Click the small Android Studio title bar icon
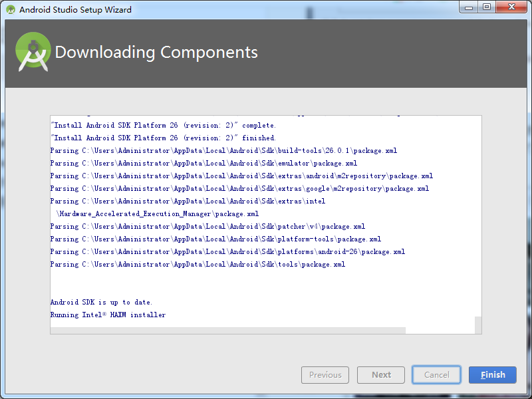The height and width of the screenshot is (399, 532). click(x=11, y=9)
